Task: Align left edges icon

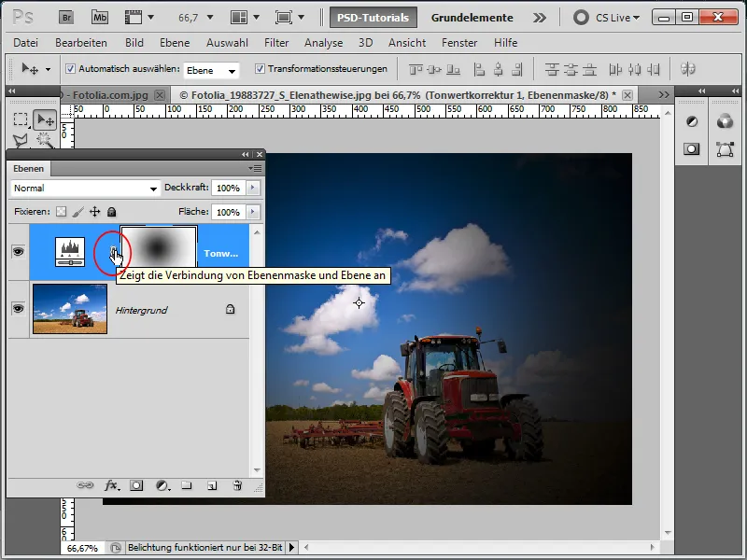Action: tap(479, 70)
